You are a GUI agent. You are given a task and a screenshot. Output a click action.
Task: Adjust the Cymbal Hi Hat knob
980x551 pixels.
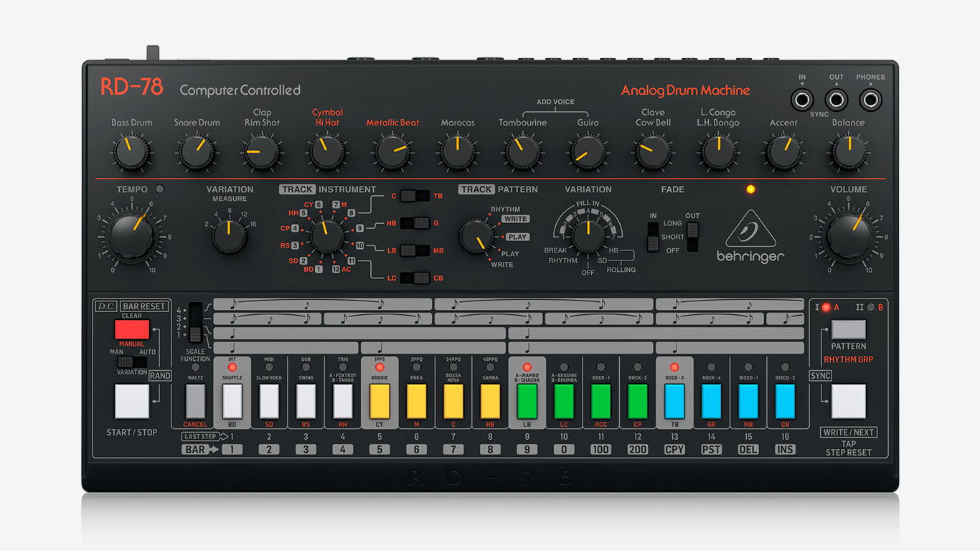click(327, 151)
